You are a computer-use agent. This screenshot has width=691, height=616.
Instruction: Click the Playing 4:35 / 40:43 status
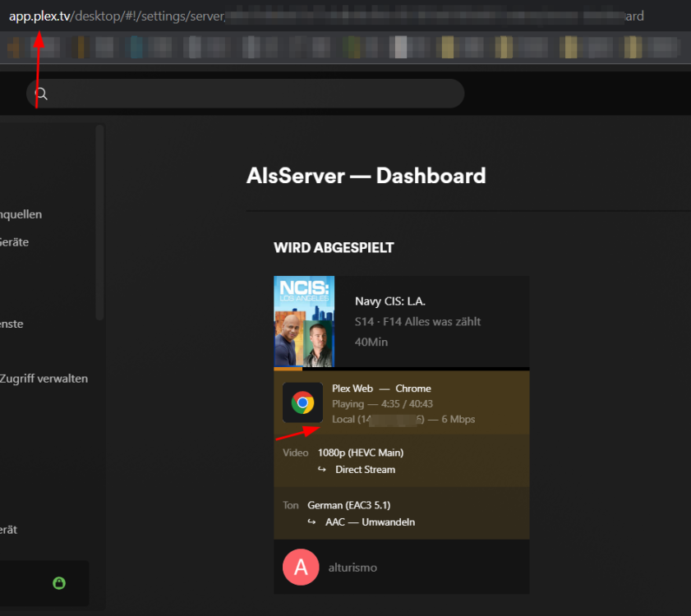382,404
